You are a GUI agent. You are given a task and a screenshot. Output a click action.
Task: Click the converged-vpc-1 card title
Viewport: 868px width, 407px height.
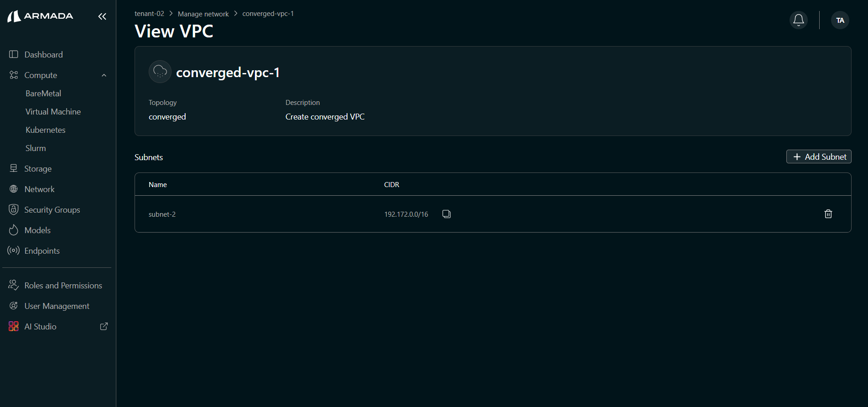pyautogui.click(x=228, y=72)
